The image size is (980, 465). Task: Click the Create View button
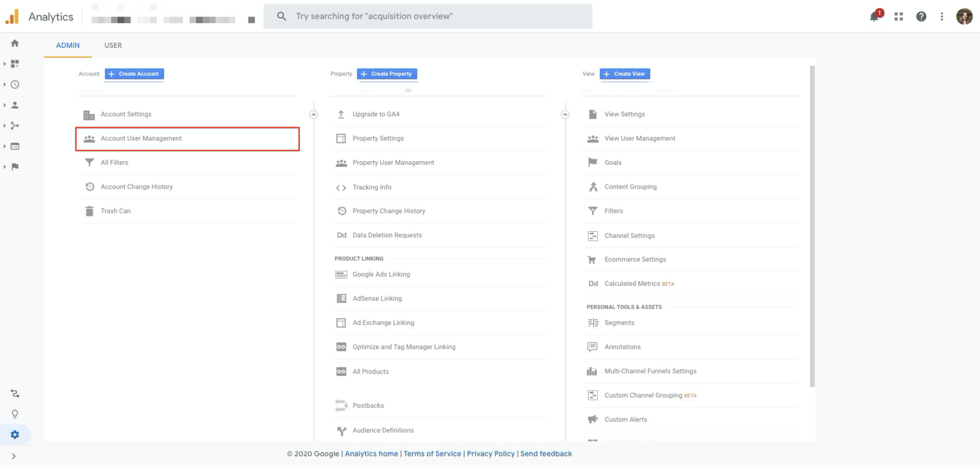point(625,74)
